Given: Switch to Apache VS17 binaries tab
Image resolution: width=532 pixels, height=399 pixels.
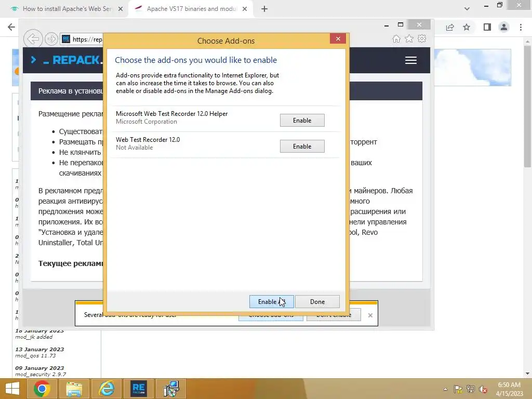Looking at the screenshot, I should click(x=191, y=9).
